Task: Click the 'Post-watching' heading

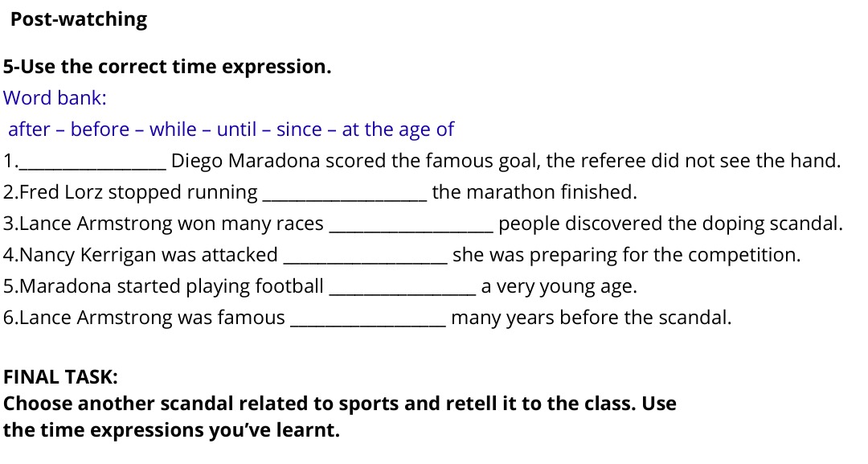Action: pyautogui.click(x=79, y=19)
